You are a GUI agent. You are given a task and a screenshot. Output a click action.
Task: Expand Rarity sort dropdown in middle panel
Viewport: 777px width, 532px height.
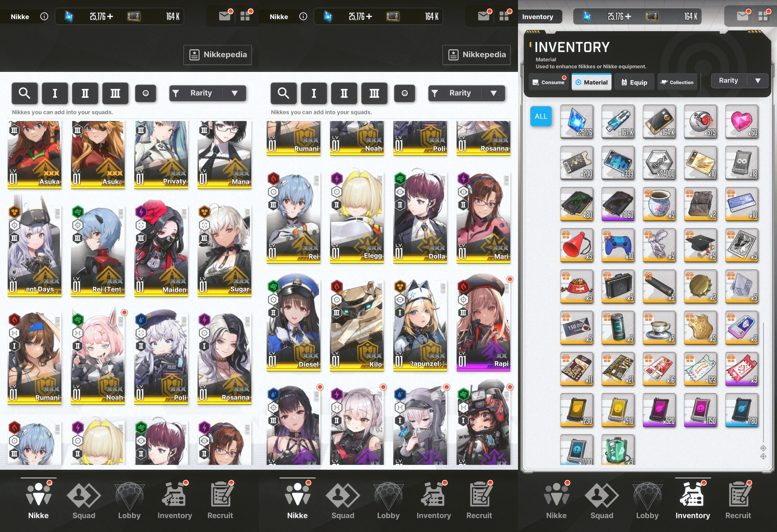pos(466,93)
